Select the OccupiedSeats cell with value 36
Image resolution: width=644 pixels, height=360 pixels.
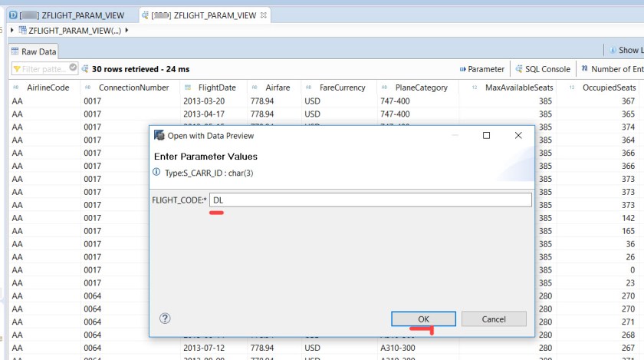click(x=630, y=244)
